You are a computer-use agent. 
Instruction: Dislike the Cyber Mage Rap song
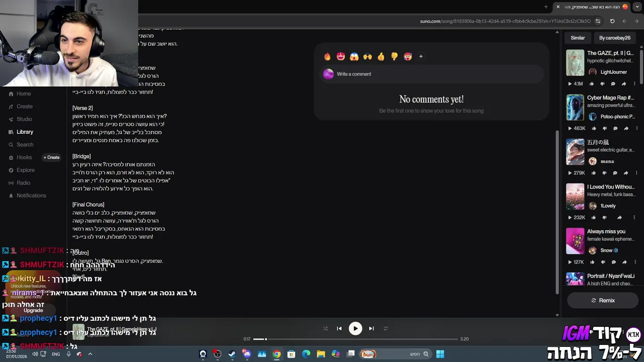tap(604, 128)
